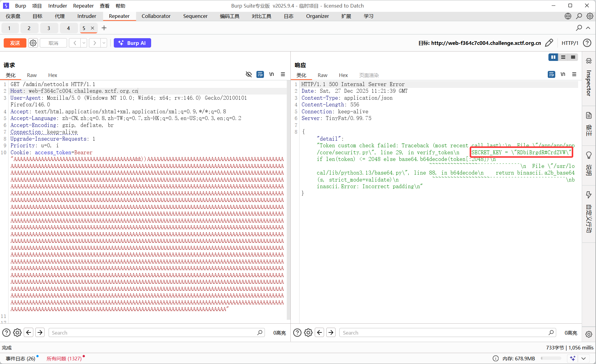This screenshot has width=596, height=364.
Task: Select side-by-side layout icon for panels
Action: (x=553, y=57)
